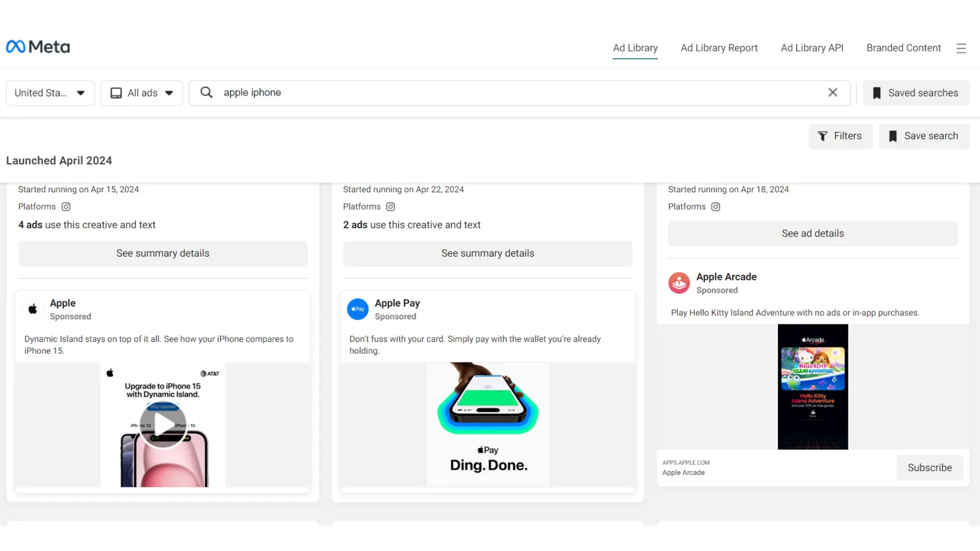Click Instagram platform icon for Apr 18 ad

click(715, 207)
